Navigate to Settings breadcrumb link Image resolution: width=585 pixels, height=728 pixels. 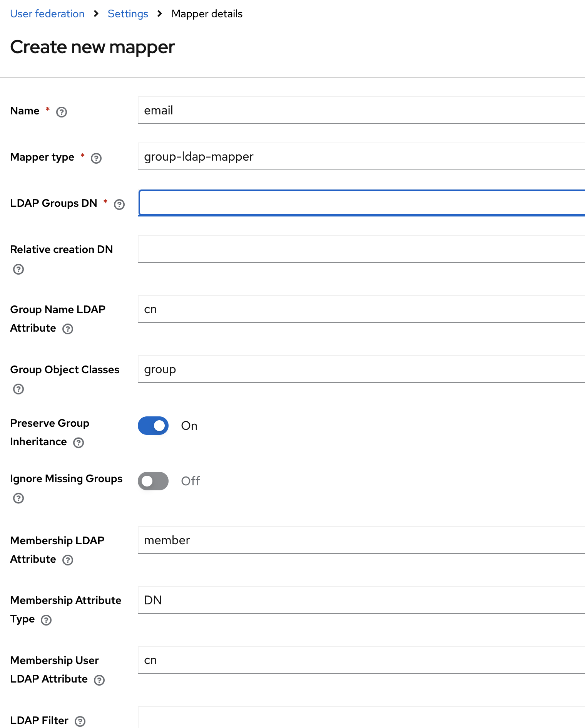point(128,14)
